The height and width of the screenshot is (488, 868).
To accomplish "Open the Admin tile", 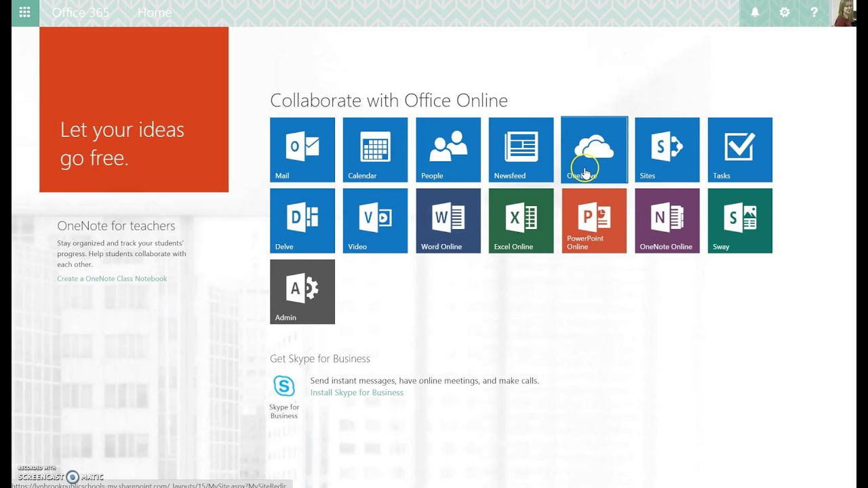I will 302,291.
